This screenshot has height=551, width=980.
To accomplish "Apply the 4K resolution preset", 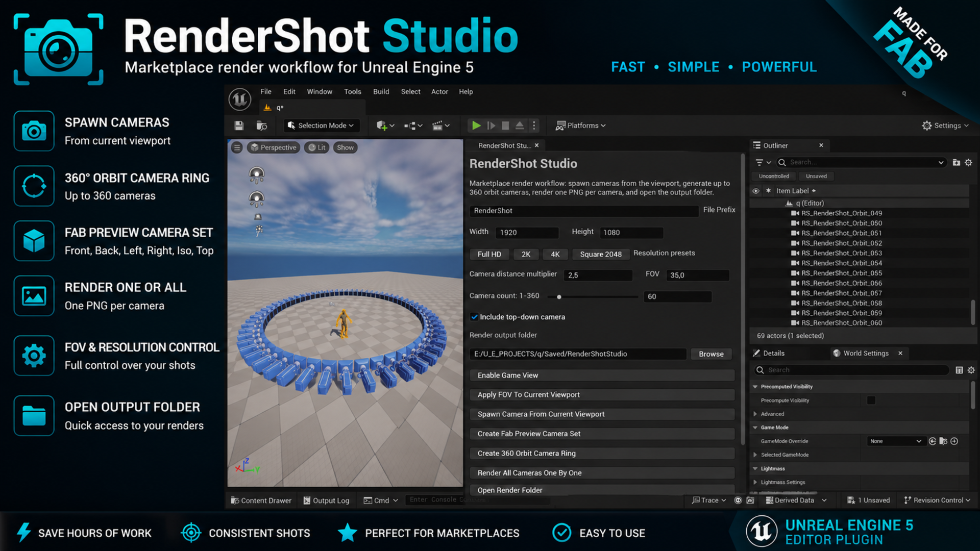I will [555, 254].
